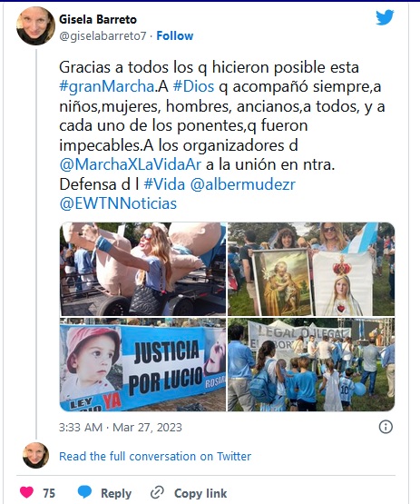
Task: Open the photo of woman taking selfie
Action: tap(143, 269)
